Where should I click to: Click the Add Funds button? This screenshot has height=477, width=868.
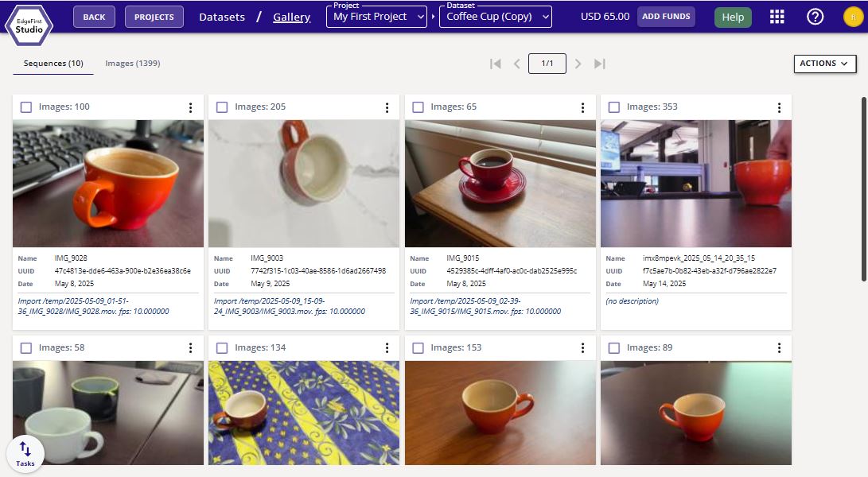[x=666, y=17]
